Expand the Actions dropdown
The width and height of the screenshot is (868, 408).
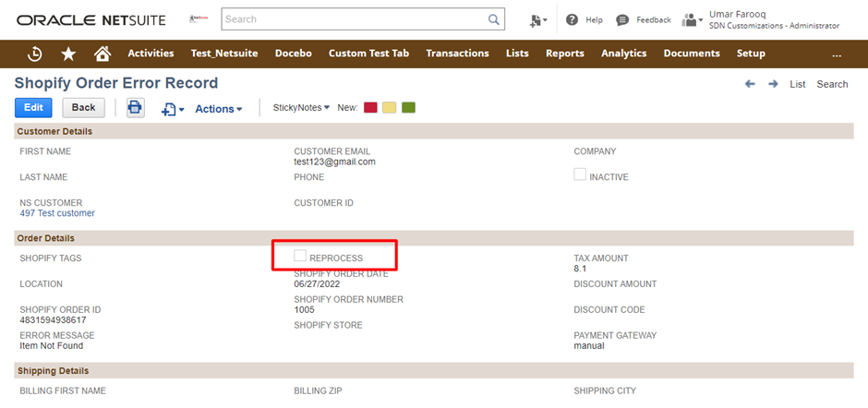pyautogui.click(x=219, y=109)
